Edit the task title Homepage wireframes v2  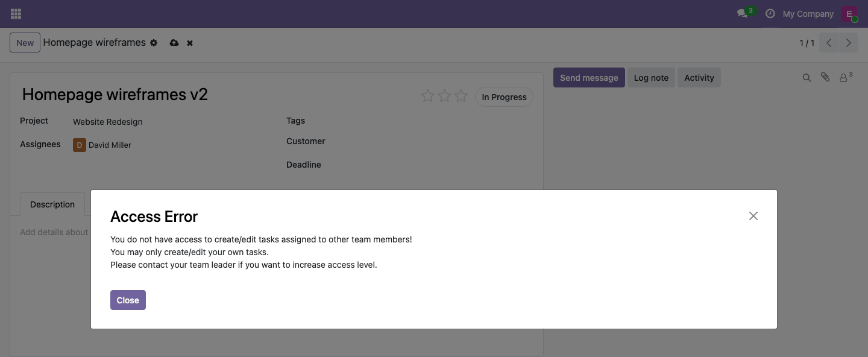pos(115,95)
